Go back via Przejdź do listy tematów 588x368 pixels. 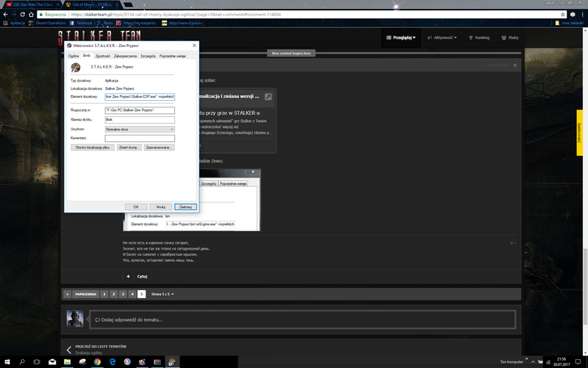pos(101,347)
